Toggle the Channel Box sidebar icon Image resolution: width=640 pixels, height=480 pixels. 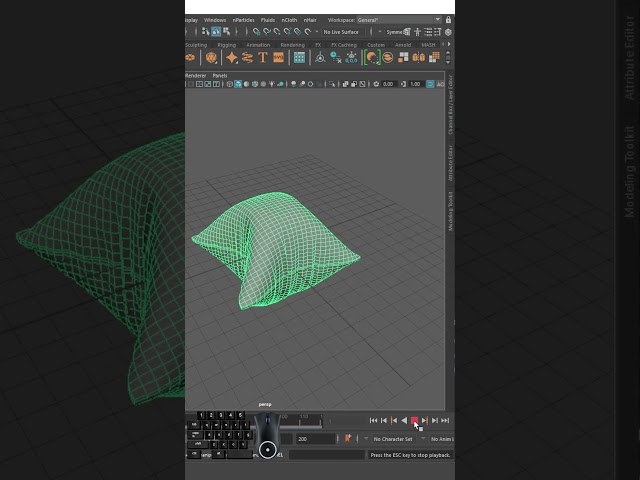[x=448, y=32]
